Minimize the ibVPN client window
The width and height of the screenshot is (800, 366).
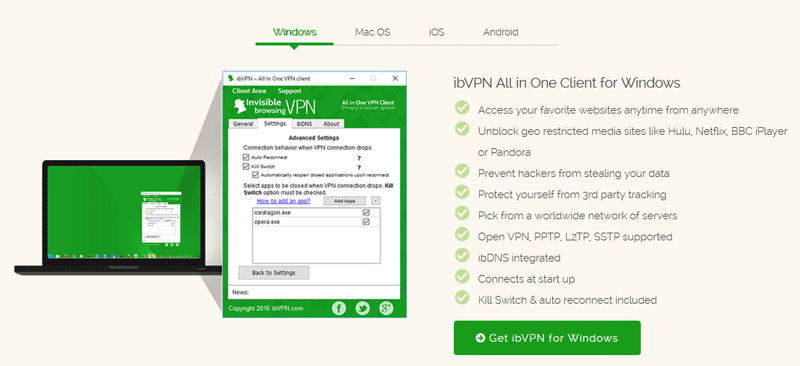click(x=353, y=79)
